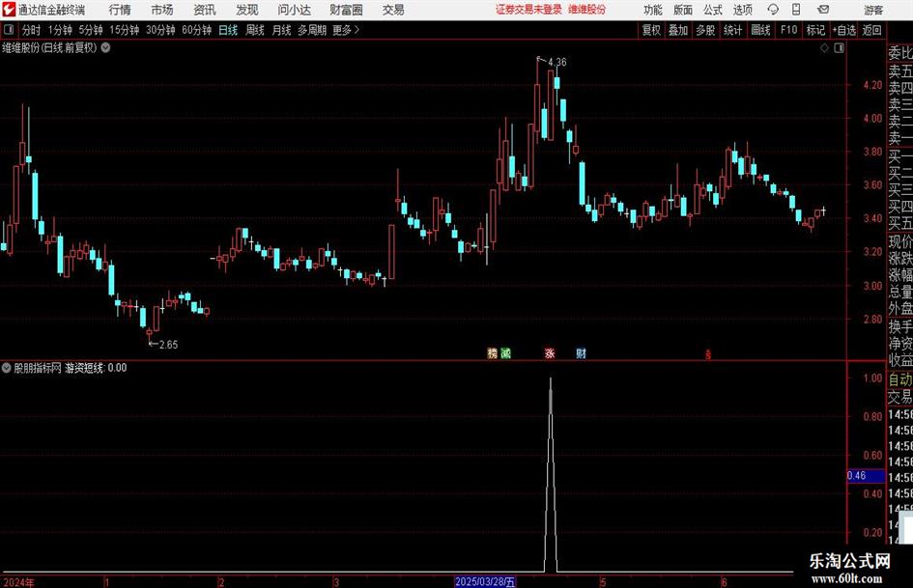Expand the 维维股份 chart title dropdown
Viewport: 913px width, 588px height.
[x=105, y=47]
